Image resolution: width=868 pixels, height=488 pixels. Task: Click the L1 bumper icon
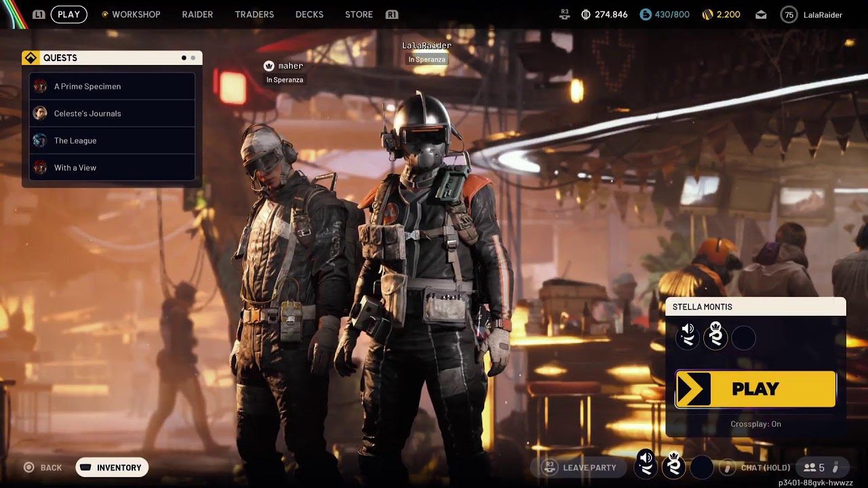coord(39,14)
